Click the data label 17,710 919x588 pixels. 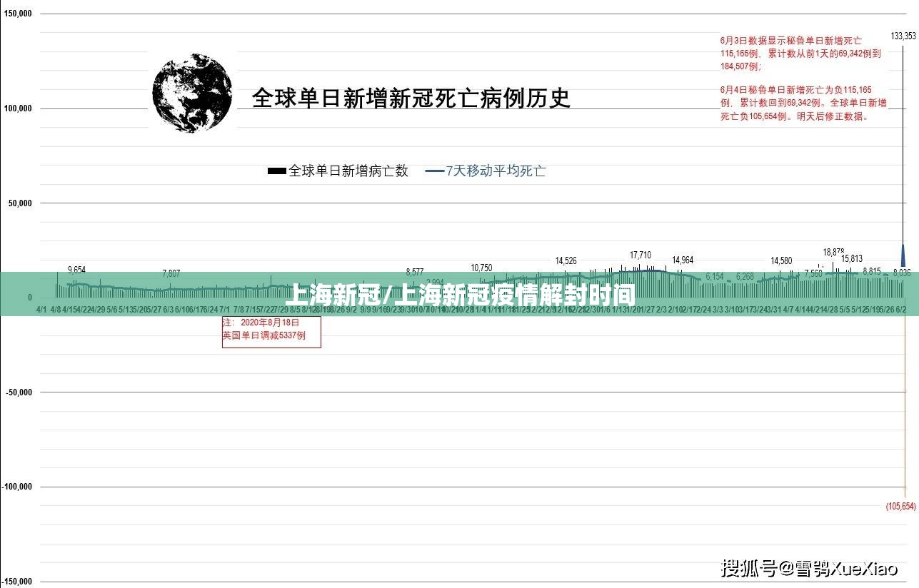click(x=641, y=255)
